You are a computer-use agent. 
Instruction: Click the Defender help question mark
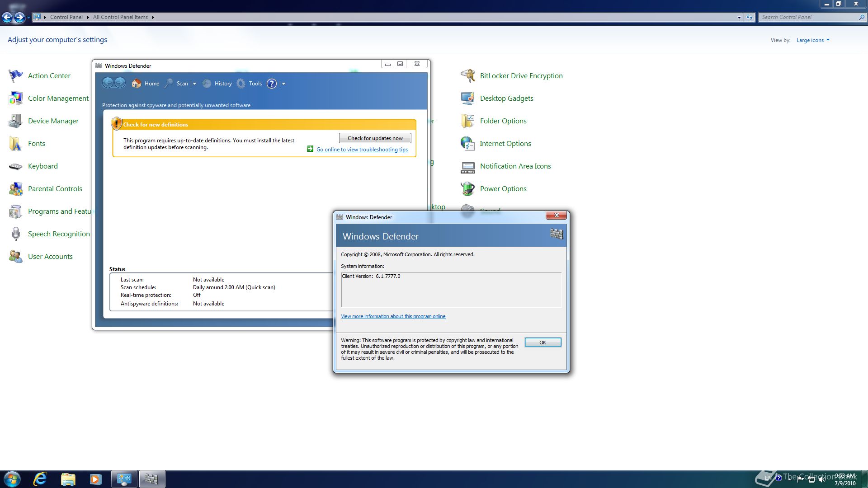[x=272, y=84]
